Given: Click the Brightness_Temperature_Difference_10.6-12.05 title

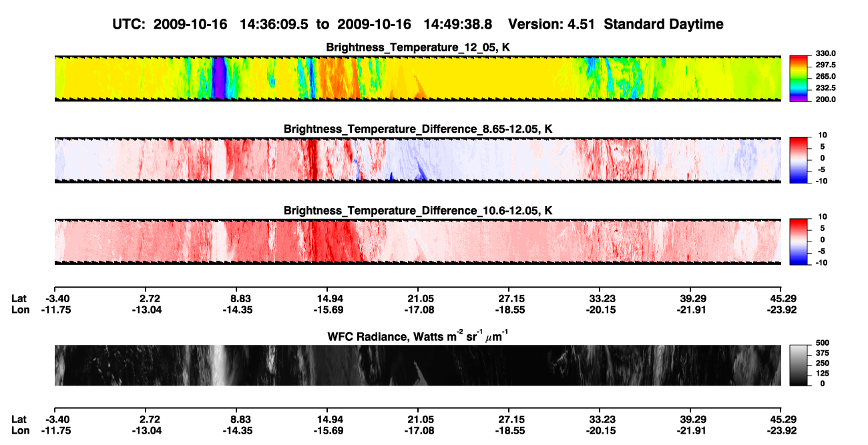Looking at the screenshot, I should tap(418, 211).
